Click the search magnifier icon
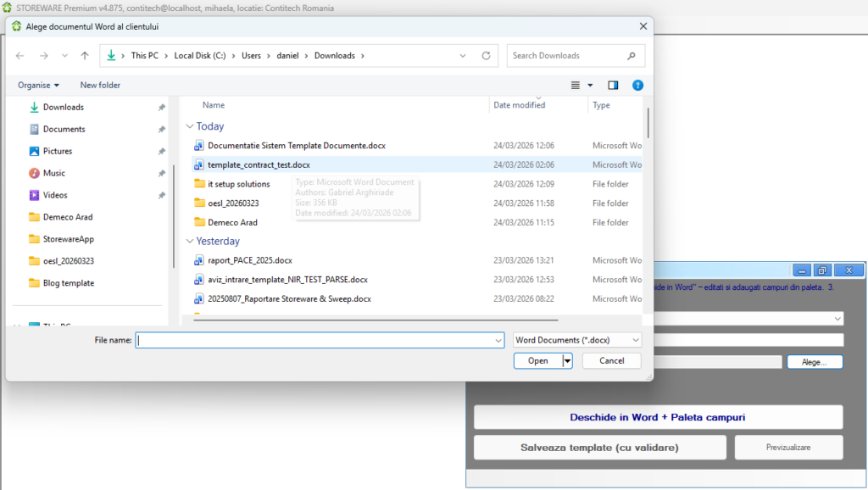This screenshot has height=490, width=868. click(632, 55)
